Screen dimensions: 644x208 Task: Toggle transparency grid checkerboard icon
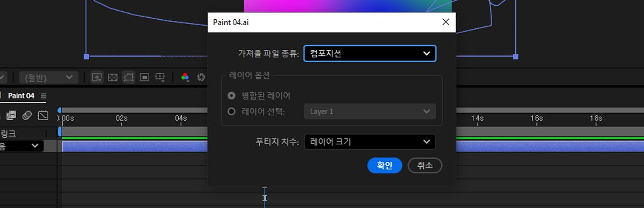[113, 77]
